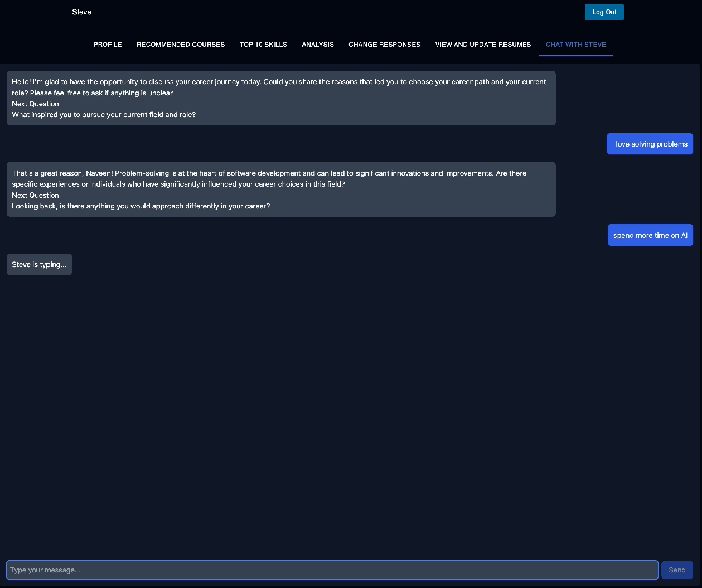
Task: Click the 'spend more time on AI' message
Action: [x=650, y=236]
